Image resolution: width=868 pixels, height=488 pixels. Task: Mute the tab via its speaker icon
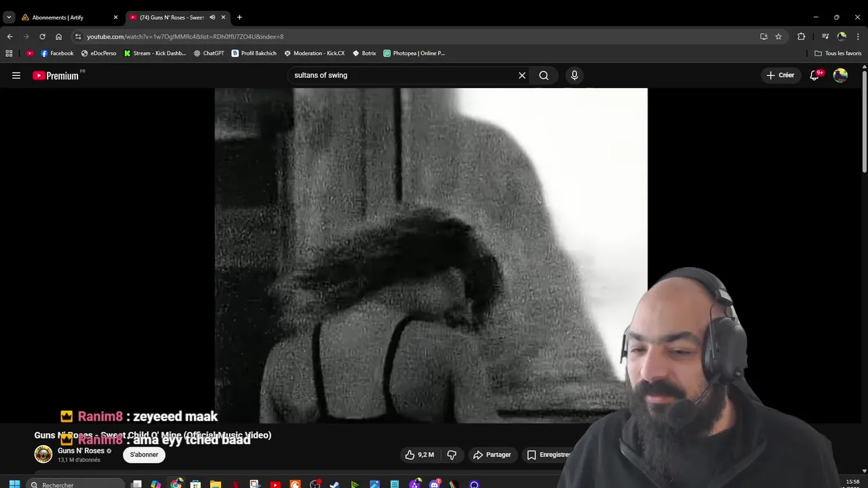(212, 18)
